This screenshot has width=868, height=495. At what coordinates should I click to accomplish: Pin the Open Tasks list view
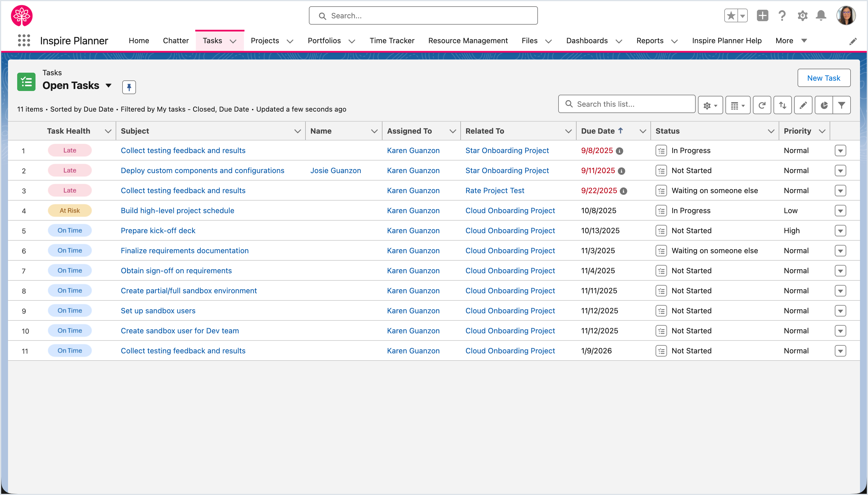pos(129,87)
